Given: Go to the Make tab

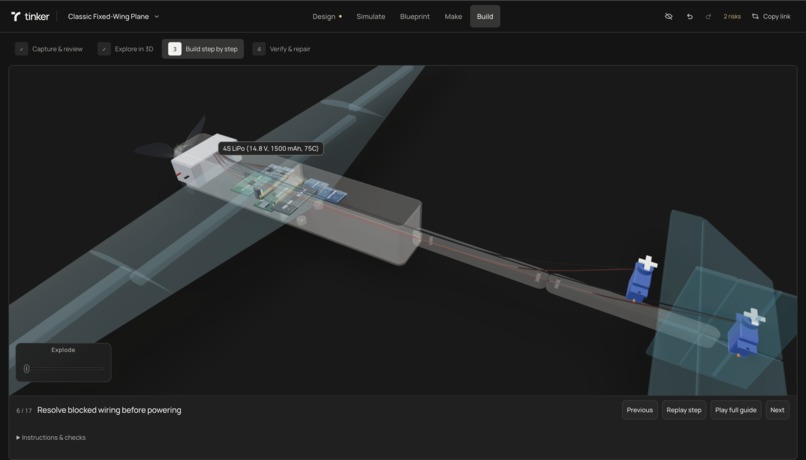Looking at the screenshot, I should [x=453, y=16].
